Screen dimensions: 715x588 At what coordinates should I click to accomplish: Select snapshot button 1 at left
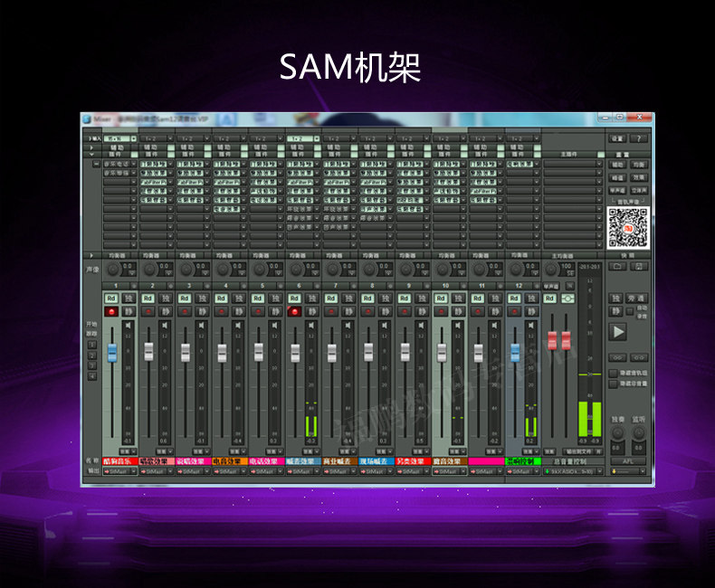click(92, 345)
